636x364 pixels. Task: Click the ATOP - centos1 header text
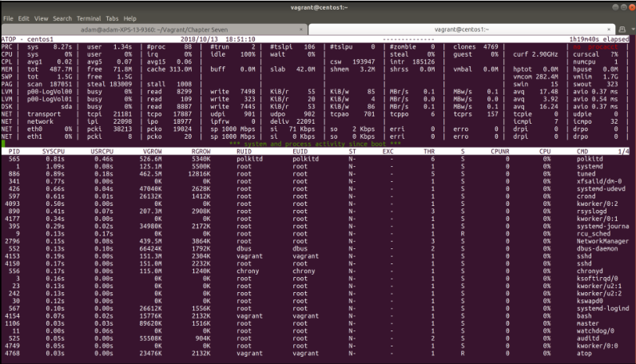coord(27,39)
